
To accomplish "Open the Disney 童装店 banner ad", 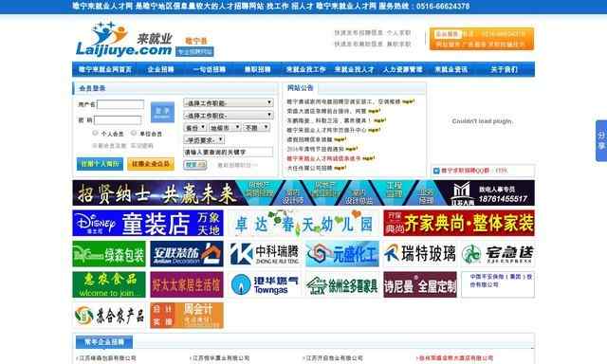I will pos(148,223).
